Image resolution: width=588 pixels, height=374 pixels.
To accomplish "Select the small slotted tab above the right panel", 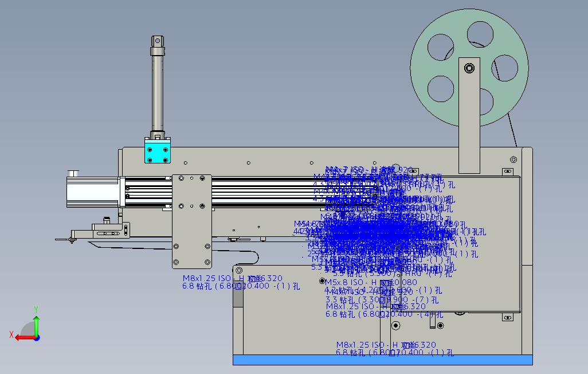I will [x=508, y=172].
